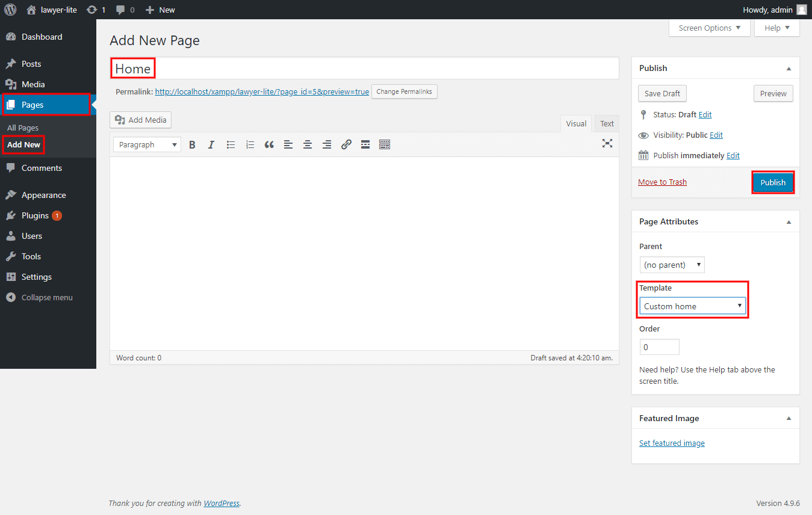Open the Parent page dropdown
Screen dimensions: 812x515
672,265
